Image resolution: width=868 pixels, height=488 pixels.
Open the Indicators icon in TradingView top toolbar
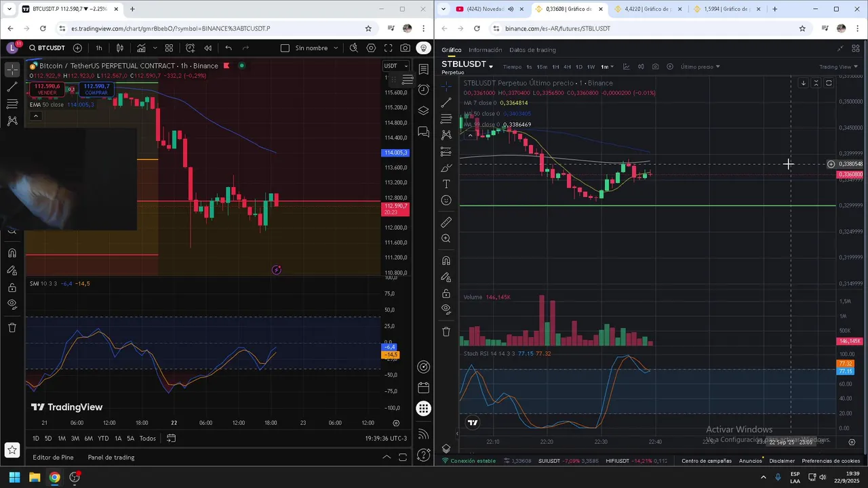[141, 48]
